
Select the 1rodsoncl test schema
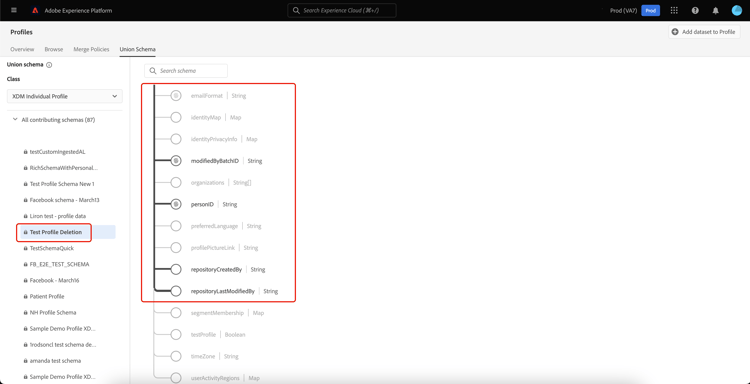coord(63,345)
